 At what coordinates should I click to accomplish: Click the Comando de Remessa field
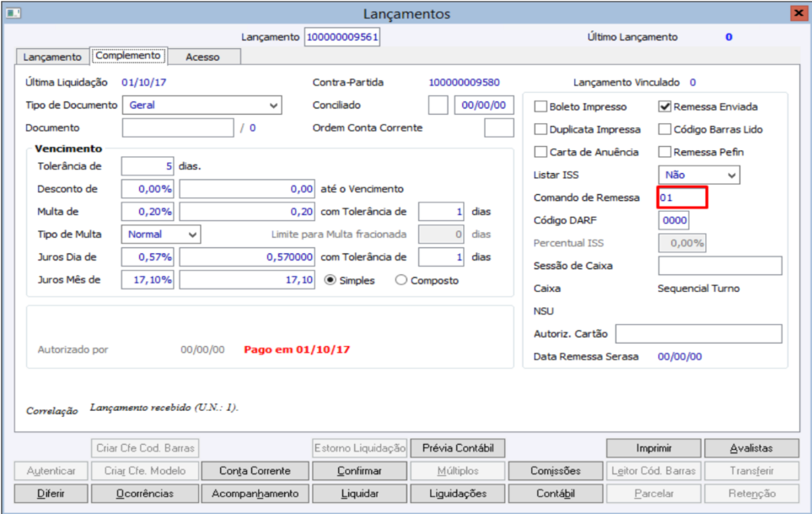pos(682,197)
